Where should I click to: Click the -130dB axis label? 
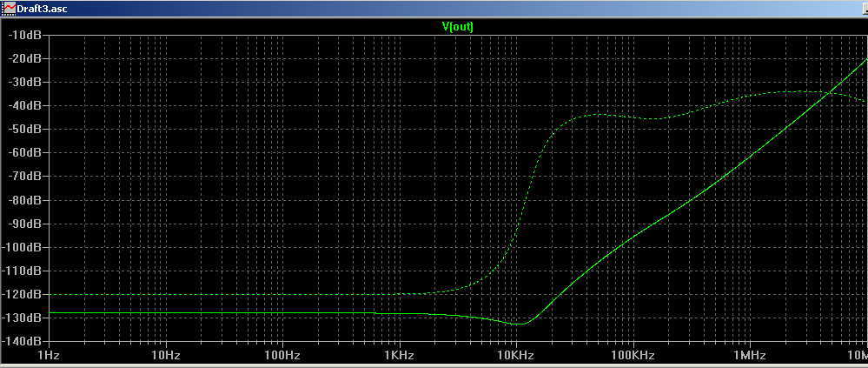point(22,318)
